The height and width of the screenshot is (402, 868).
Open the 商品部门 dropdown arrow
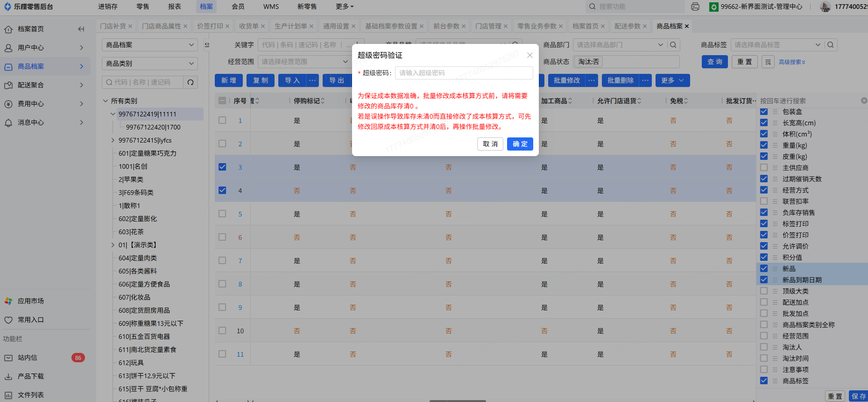(660, 45)
